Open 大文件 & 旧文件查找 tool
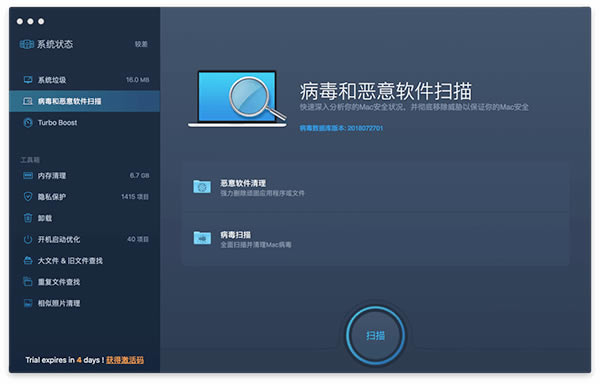This screenshot has height=384, width=600. [x=84, y=260]
